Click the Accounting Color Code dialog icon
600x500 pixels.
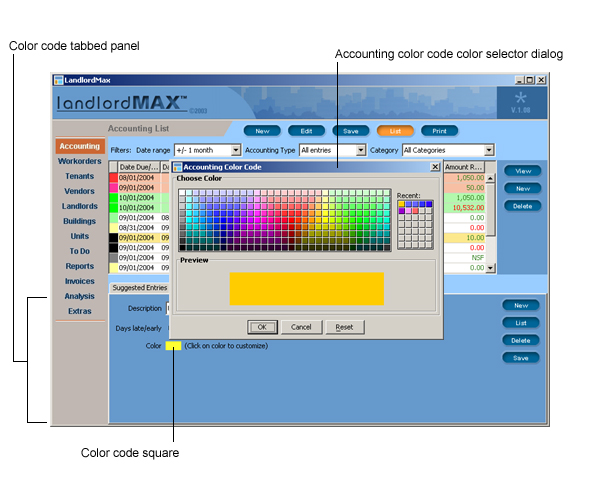pyautogui.click(x=177, y=167)
